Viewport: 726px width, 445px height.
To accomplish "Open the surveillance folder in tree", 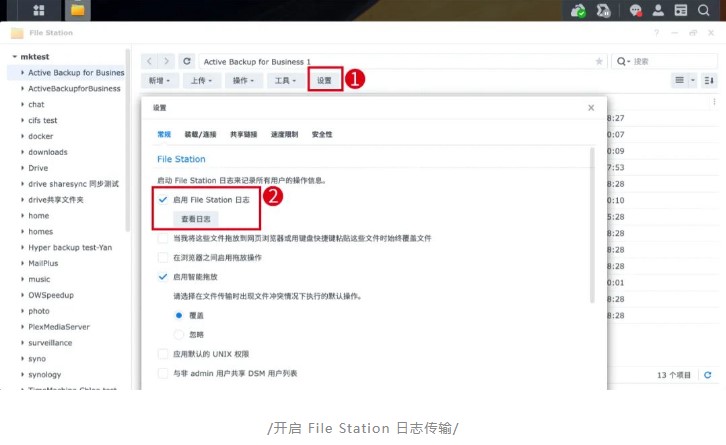I will pyautogui.click(x=50, y=343).
